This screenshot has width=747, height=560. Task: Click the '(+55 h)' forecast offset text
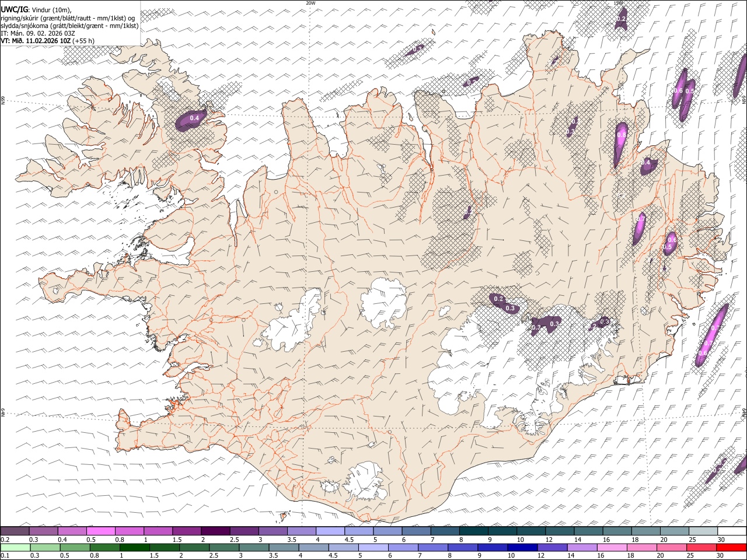point(83,41)
